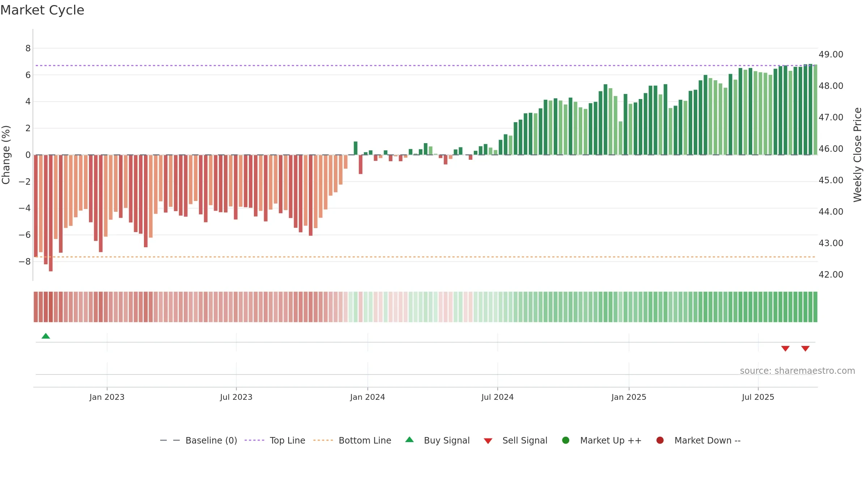Click the 47.00 price axis label

pyautogui.click(x=831, y=117)
